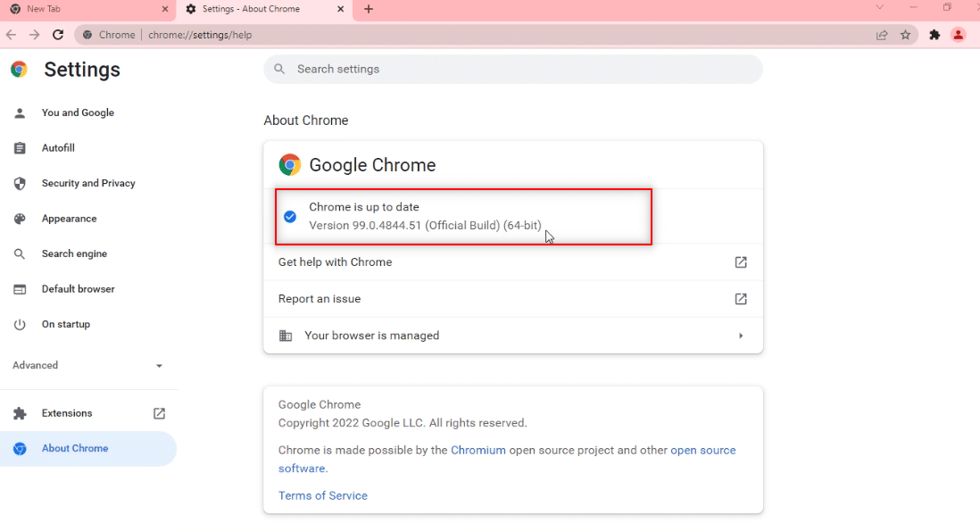Click the person icon for You and Google
Screen dimensions: 980x531
click(20, 112)
